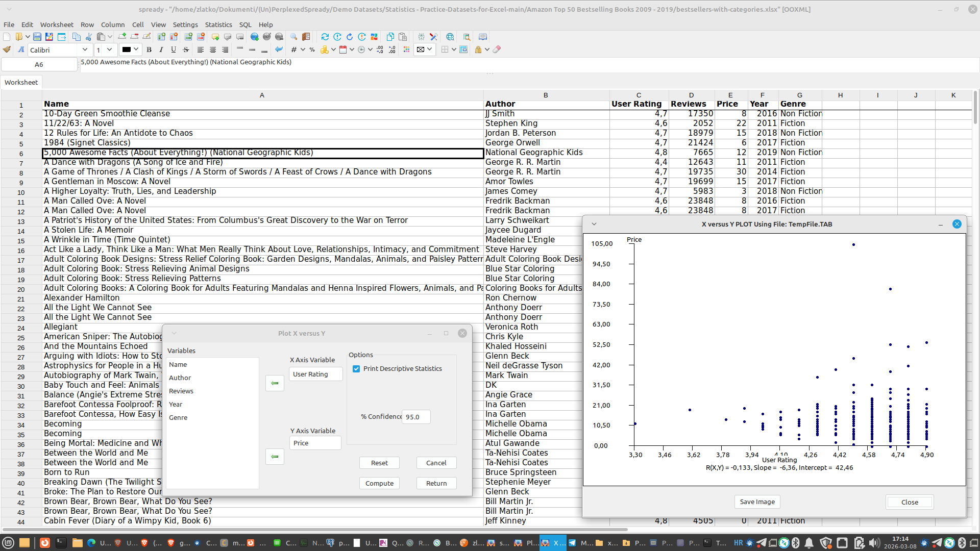Click the Bold formatting icon

click(x=149, y=49)
